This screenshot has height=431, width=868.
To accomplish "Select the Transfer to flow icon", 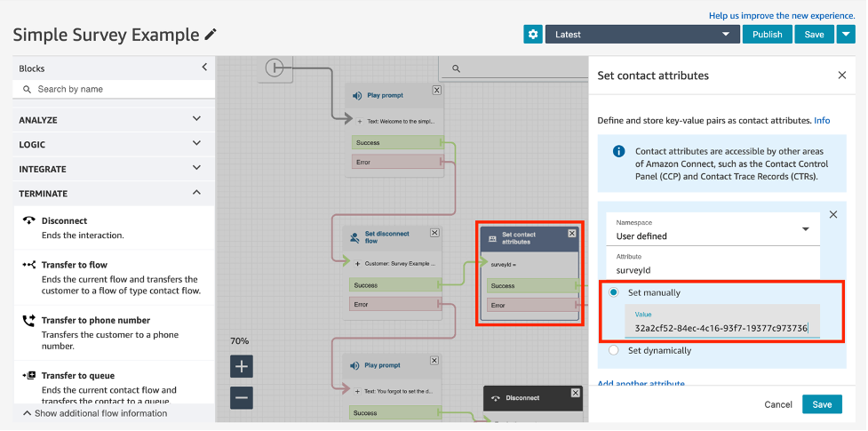I will point(28,265).
